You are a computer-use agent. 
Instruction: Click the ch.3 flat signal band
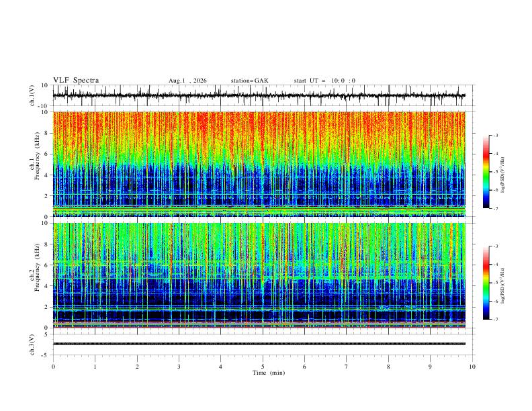[x=259, y=344]
